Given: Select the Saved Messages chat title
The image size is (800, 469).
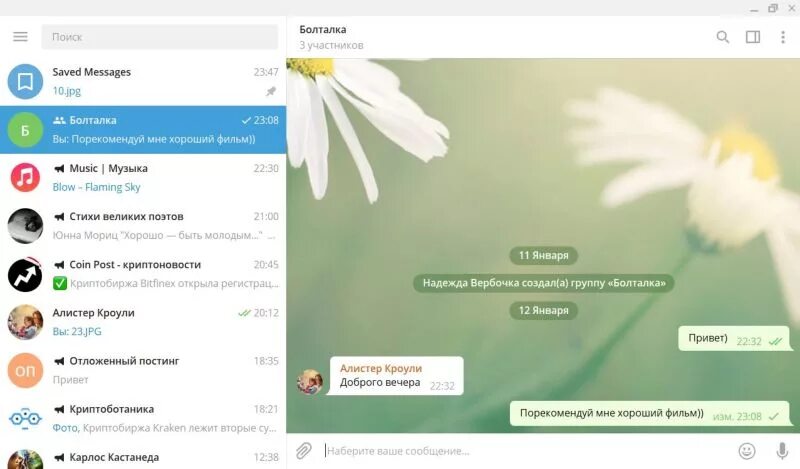Looking at the screenshot, I should (x=91, y=72).
